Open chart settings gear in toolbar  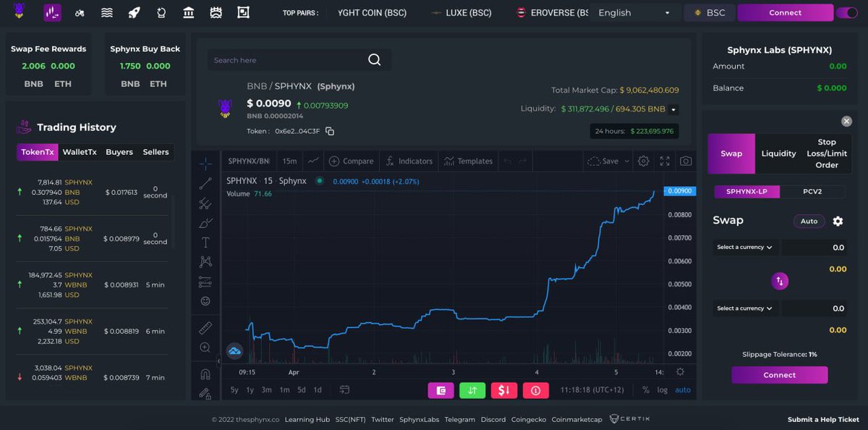pyautogui.click(x=643, y=161)
